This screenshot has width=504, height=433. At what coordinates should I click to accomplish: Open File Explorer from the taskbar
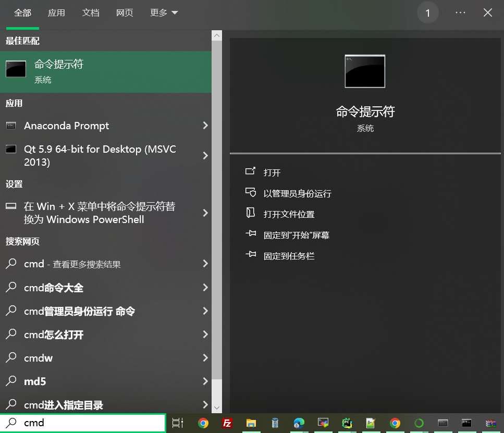tap(251, 423)
